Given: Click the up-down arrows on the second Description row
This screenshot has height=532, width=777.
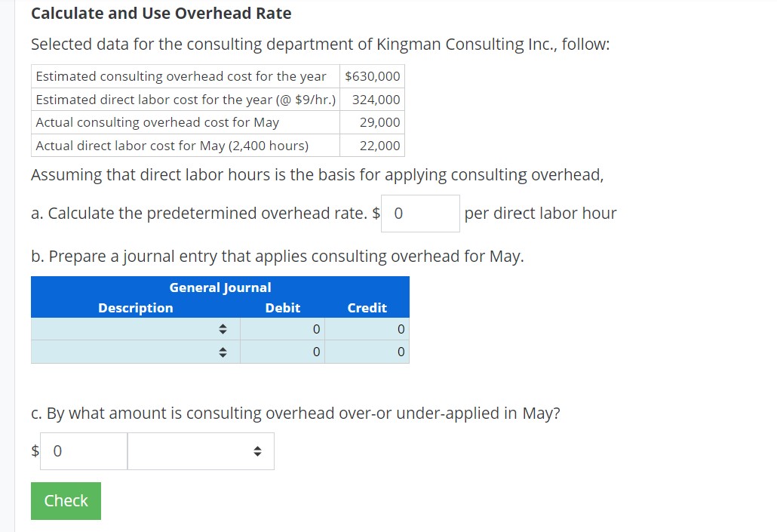Looking at the screenshot, I should point(223,351).
